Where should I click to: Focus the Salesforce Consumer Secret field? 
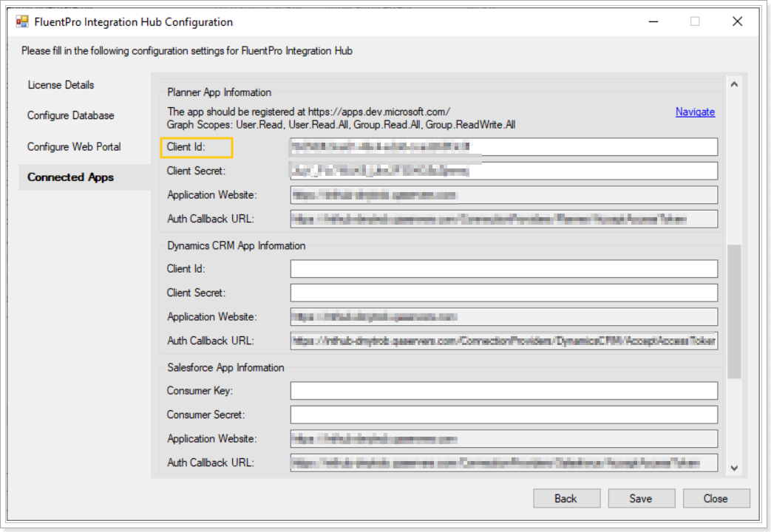point(503,415)
